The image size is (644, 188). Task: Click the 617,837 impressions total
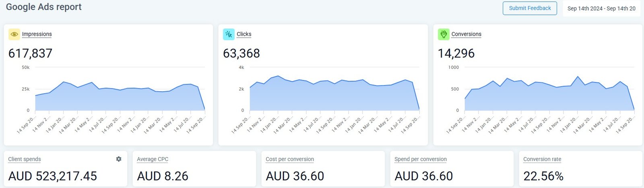click(31, 53)
